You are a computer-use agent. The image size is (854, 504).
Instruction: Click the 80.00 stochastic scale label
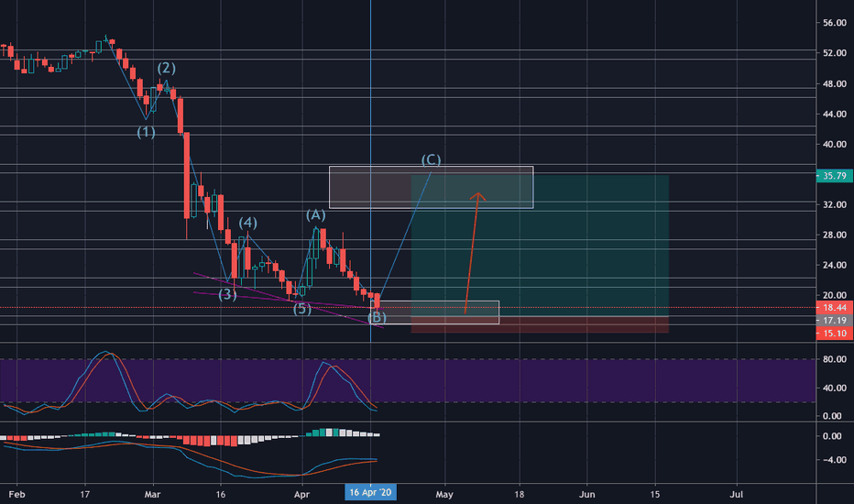point(835,359)
